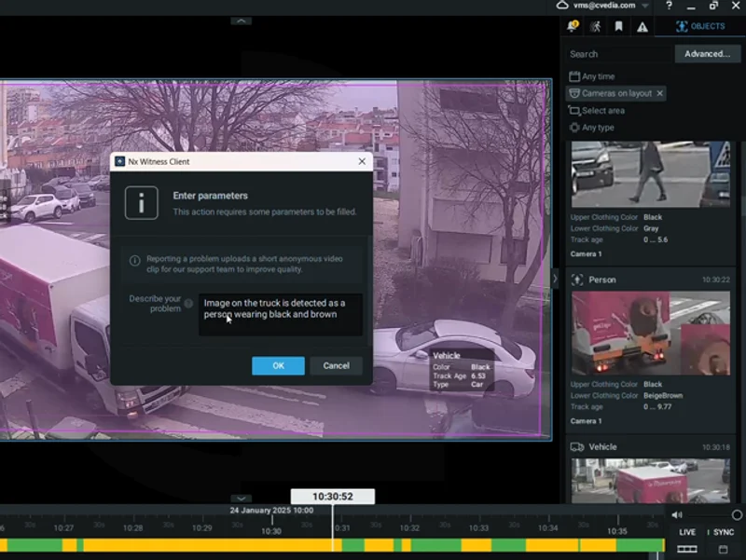Click Advanced search options

[x=707, y=54]
